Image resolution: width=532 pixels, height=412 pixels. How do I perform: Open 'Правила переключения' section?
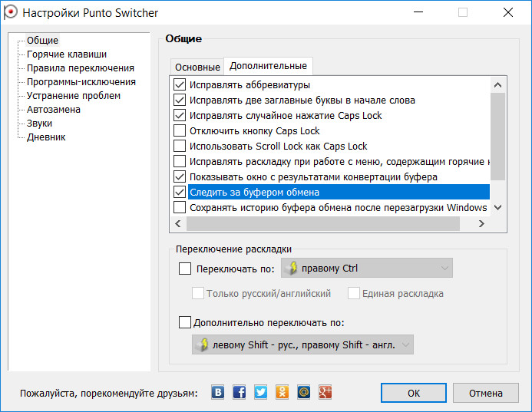81,68
